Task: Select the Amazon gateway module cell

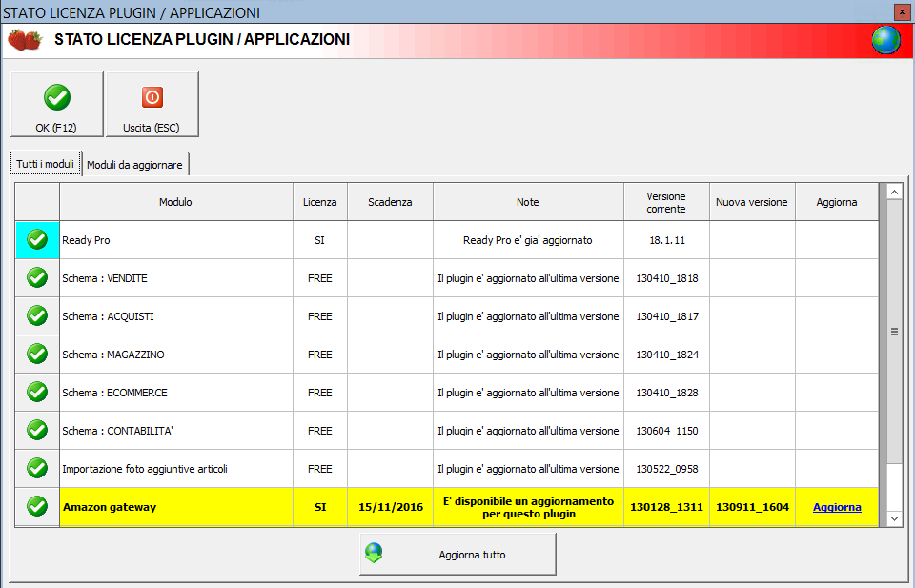Action: coord(176,507)
